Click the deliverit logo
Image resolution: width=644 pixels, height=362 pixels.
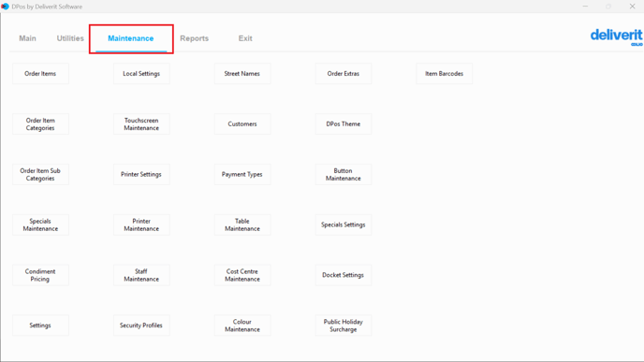617,36
